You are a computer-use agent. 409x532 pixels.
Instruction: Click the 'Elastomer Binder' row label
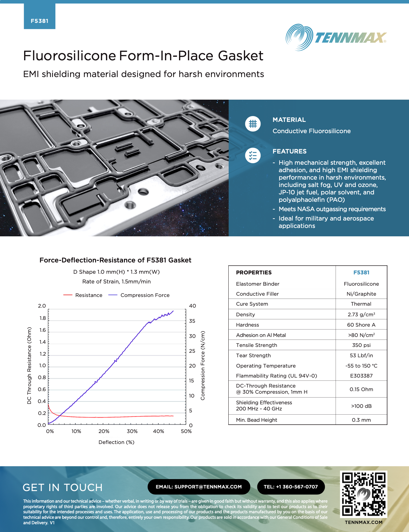click(x=258, y=284)
